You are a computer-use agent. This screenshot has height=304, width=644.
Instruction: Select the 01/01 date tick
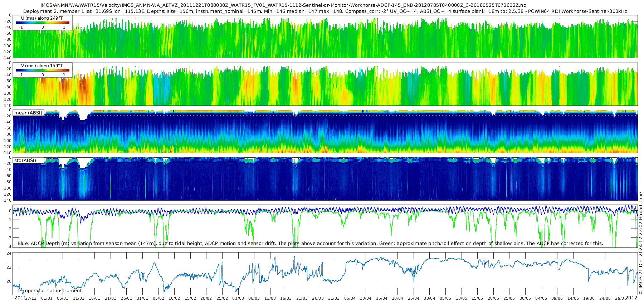pos(47,299)
